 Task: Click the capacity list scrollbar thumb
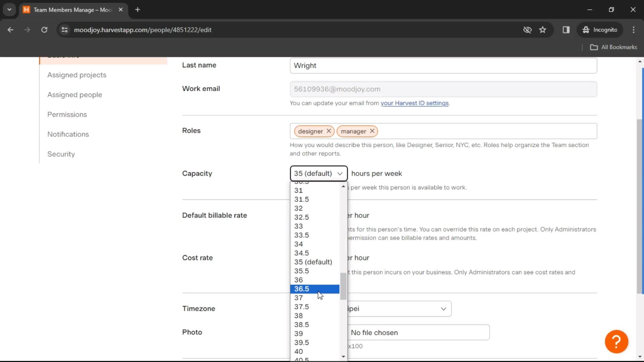[x=343, y=286]
